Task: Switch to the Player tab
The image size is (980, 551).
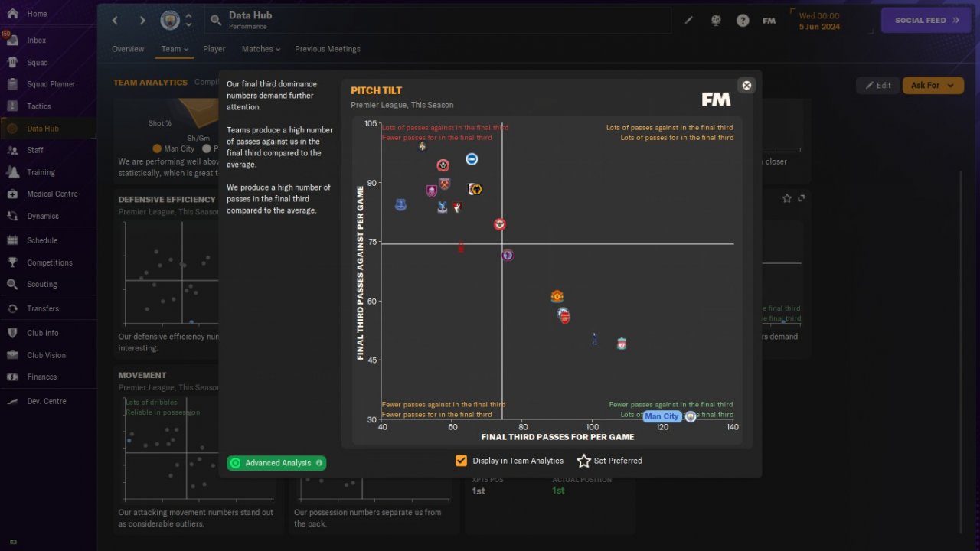Action: click(214, 49)
